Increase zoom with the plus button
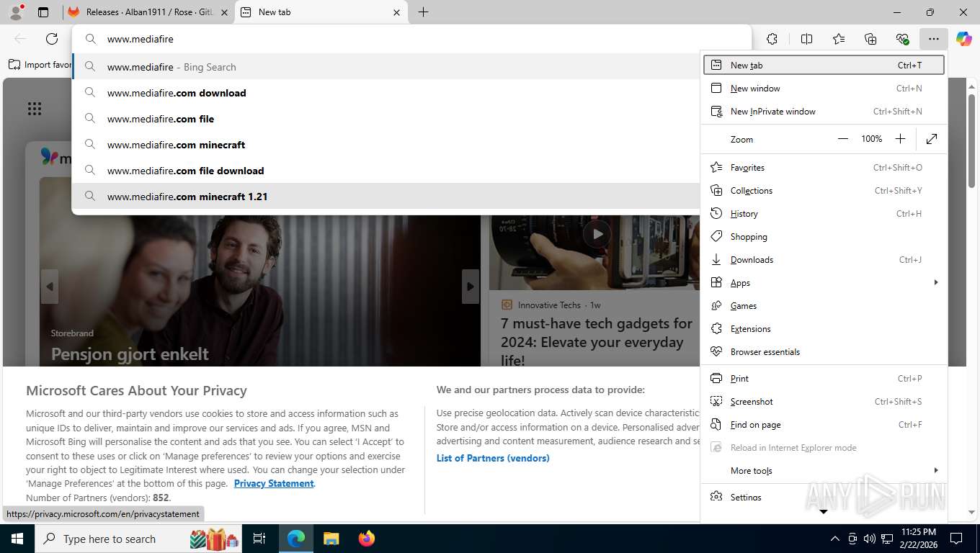 click(900, 139)
